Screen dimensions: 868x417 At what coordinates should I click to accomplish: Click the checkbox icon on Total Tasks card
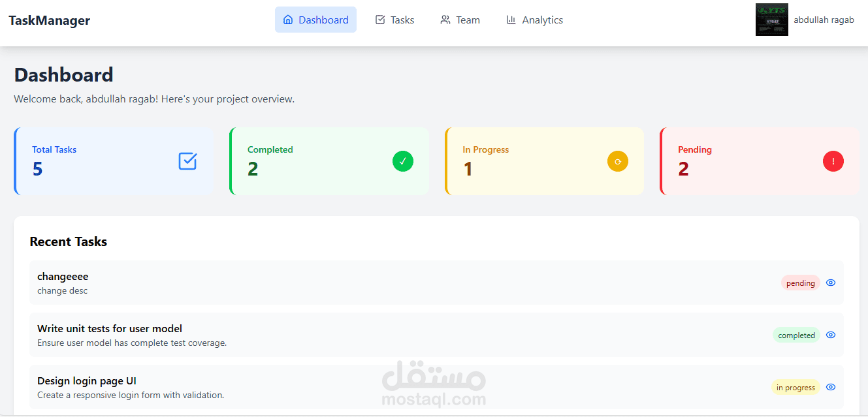187,161
